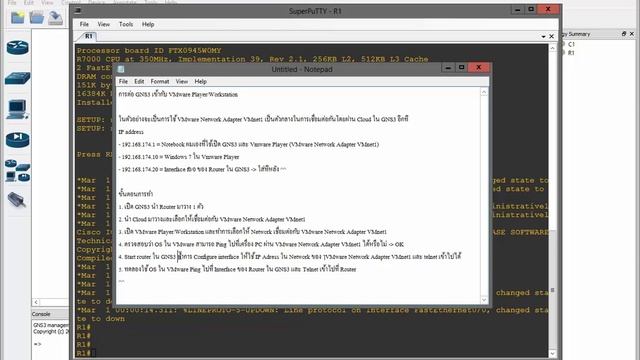Open the File menu in SuperPuTTY

click(84, 24)
